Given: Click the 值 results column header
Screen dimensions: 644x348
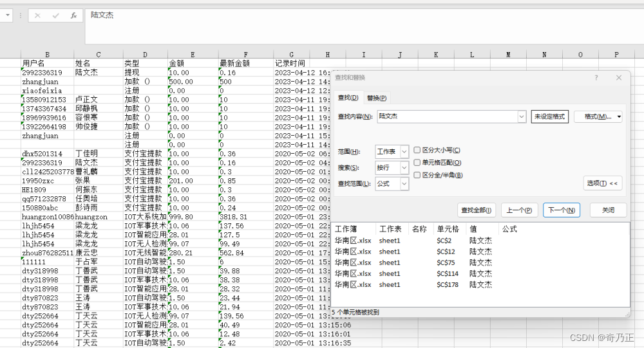Looking at the screenshot, I should (482, 229).
